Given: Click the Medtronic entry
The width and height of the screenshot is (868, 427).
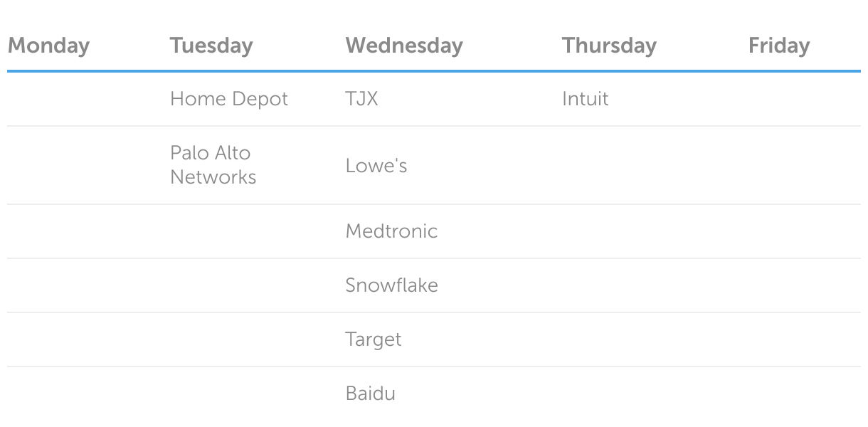Looking at the screenshot, I should (x=391, y=231).
